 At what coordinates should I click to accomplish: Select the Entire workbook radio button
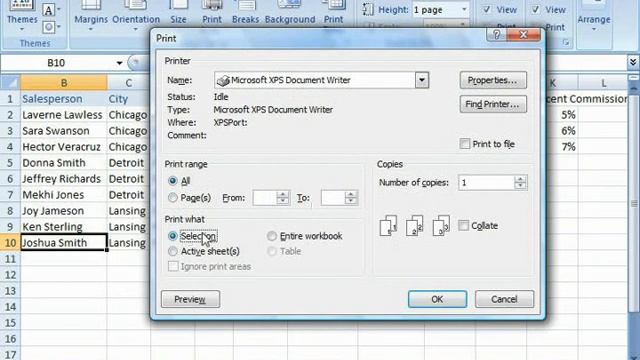click(271, 236)
